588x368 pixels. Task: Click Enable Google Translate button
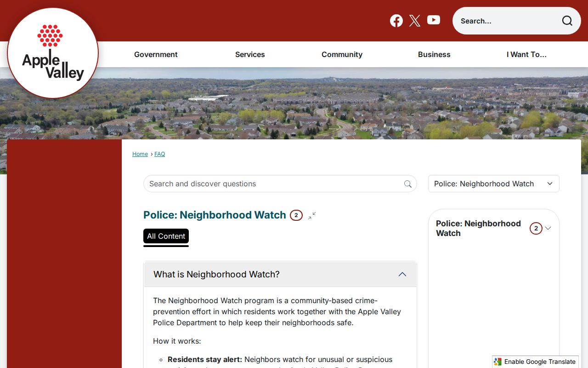535,362
